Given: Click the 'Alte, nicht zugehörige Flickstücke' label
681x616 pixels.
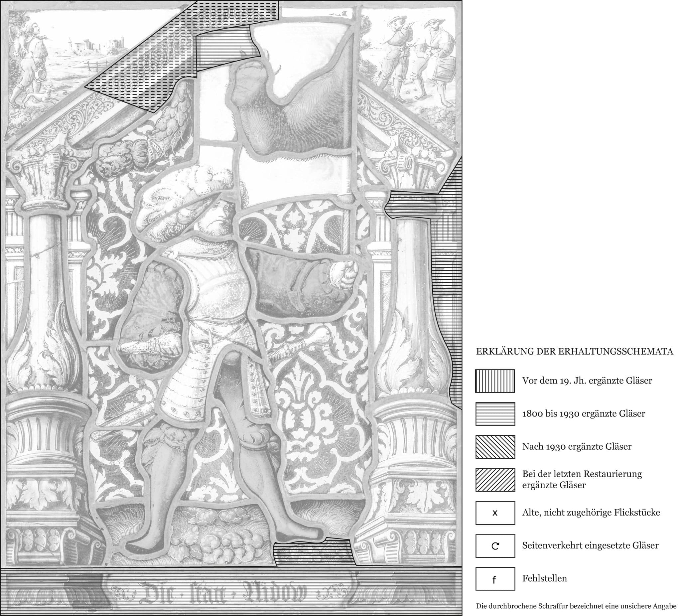Looking at the screenshot, I should click(x=591, y=513).
